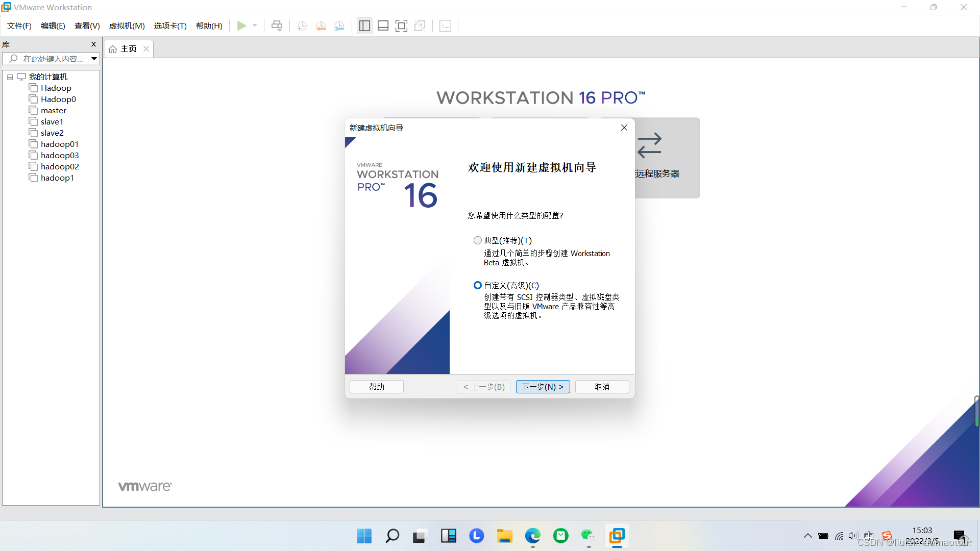The image size is (980, 551).
Task: Select the master virtual machine
Action: (x=54, y=111)
